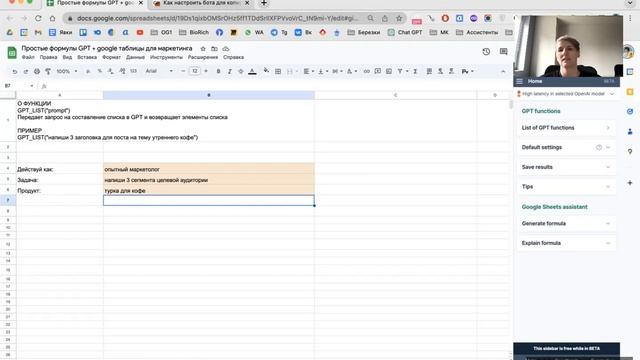Open the Chat GPT bookmark
The image size is (640, 360).
tap(405, 32)
